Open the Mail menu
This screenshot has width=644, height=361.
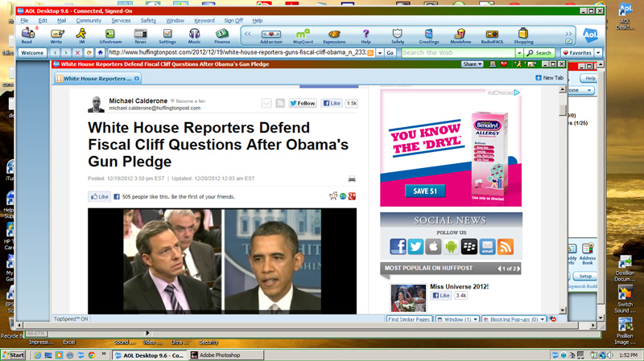[x=62, y=21]
